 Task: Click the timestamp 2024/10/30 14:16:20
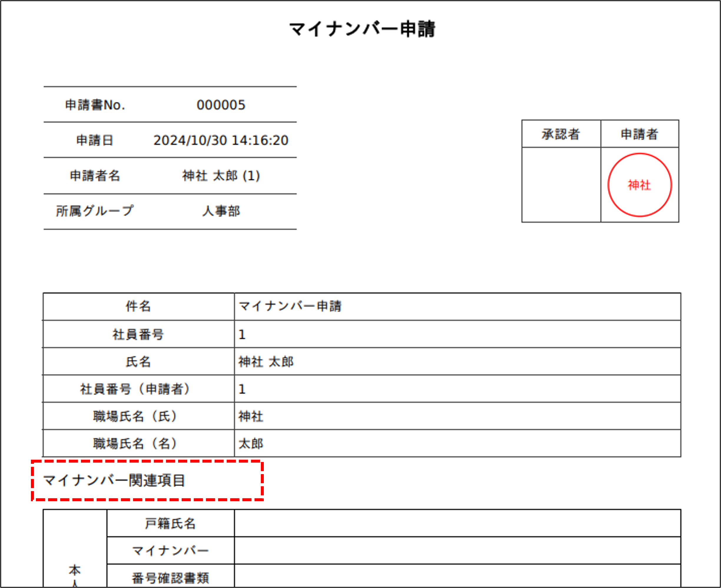[x=221, y=140]
